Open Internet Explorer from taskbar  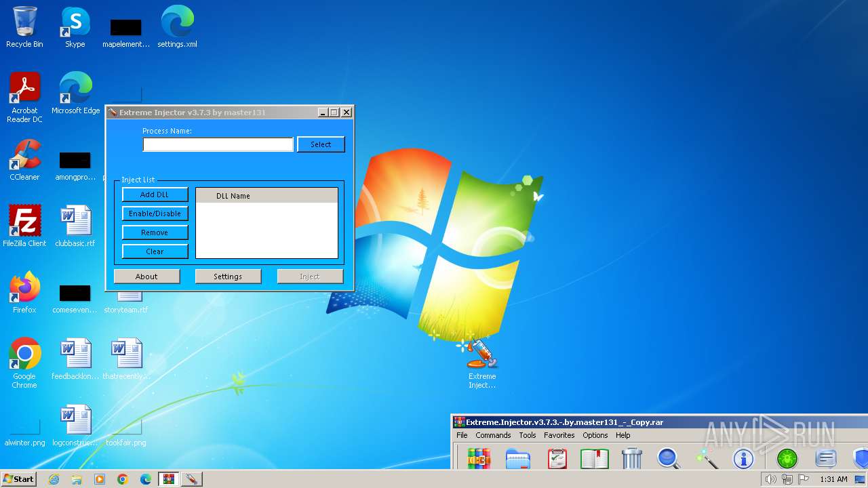coord(54,479)
